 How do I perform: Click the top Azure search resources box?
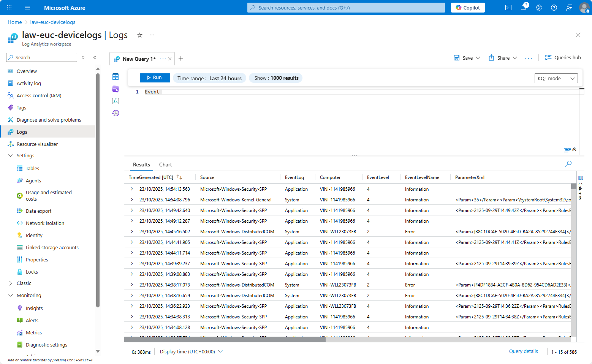(346, 8)
